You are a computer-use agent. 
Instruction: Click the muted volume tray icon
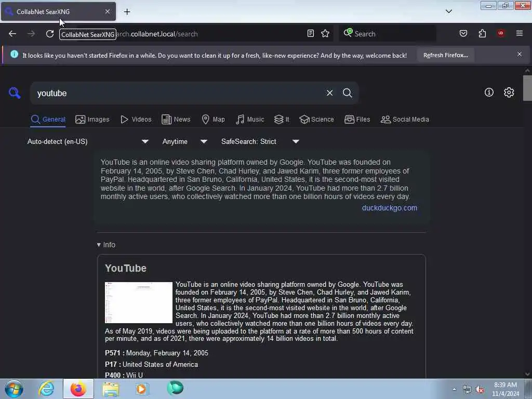point(480,390)
